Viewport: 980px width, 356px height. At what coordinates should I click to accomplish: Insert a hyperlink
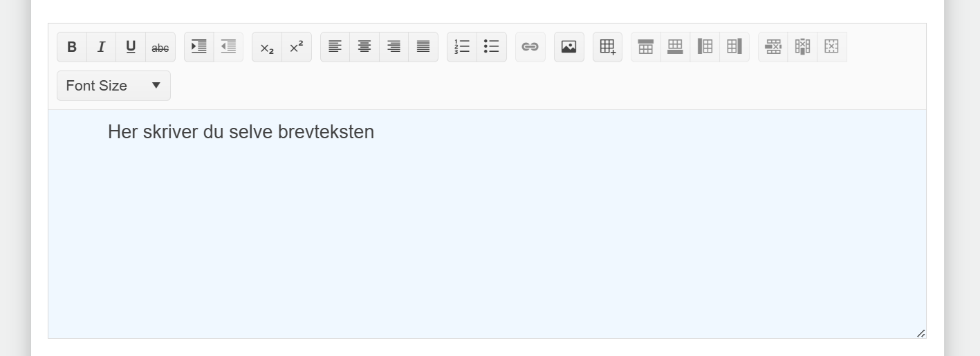[530, 47]
